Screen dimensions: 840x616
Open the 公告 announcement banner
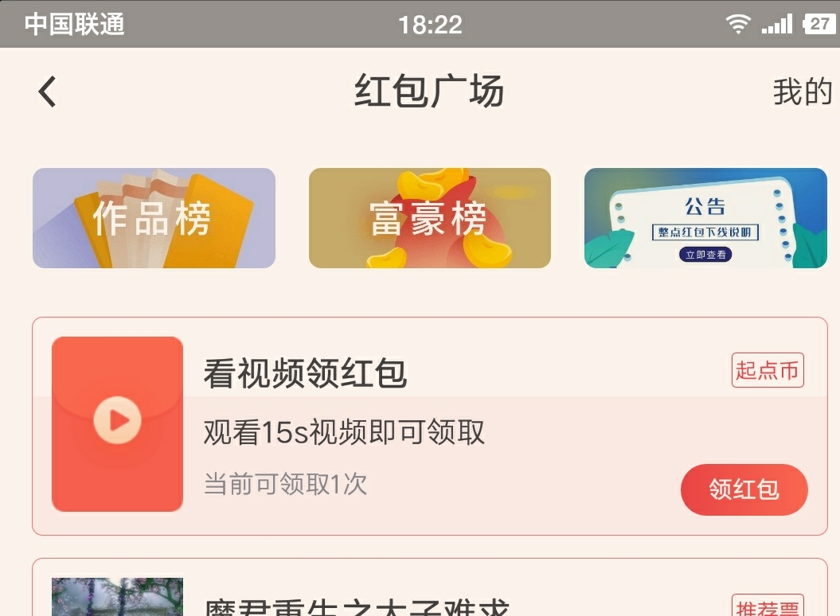(705, 218)
